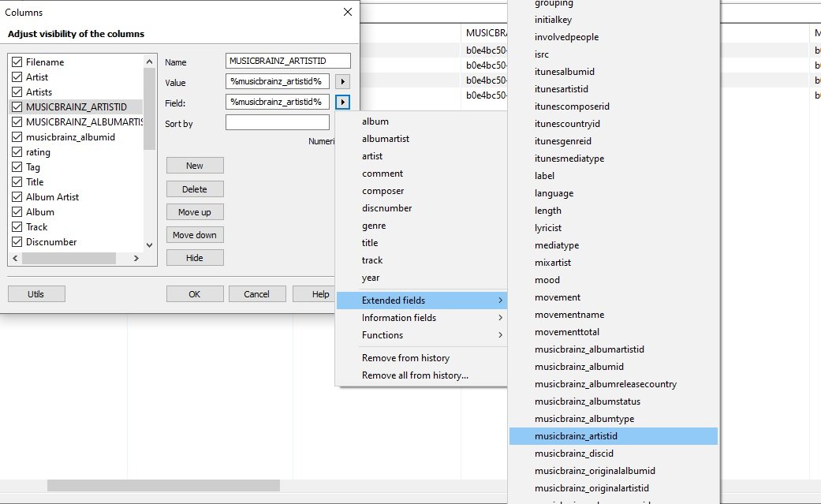This screenshot has height=504, width=821.
Task: Select musicbrainz_artistid in extended fields
Action: click(x=613, y=436)
